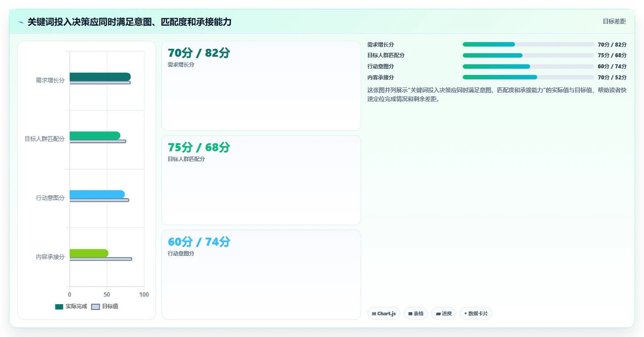The image size is (644, 337).
Task: Toggle the 目标值 legend entry
Action: click(105, 306)
